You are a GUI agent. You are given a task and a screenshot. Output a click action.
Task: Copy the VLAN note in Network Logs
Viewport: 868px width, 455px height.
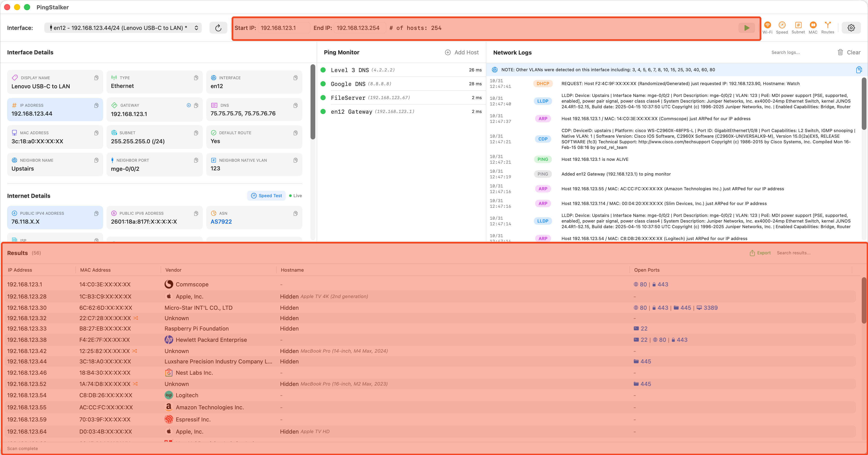(858, 70)
